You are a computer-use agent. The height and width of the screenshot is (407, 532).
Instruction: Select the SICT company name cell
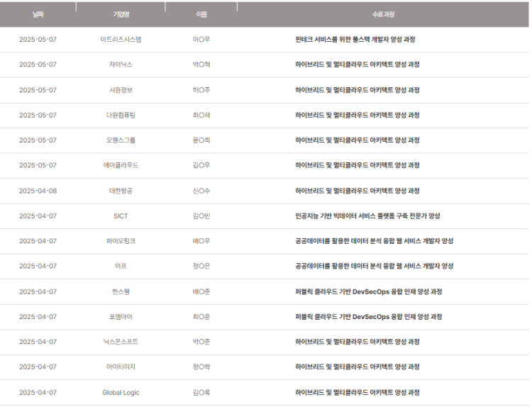[x=121, y=216]
